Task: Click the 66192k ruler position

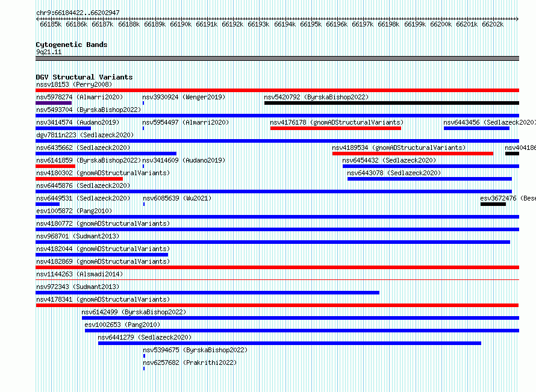Action: 232,24
